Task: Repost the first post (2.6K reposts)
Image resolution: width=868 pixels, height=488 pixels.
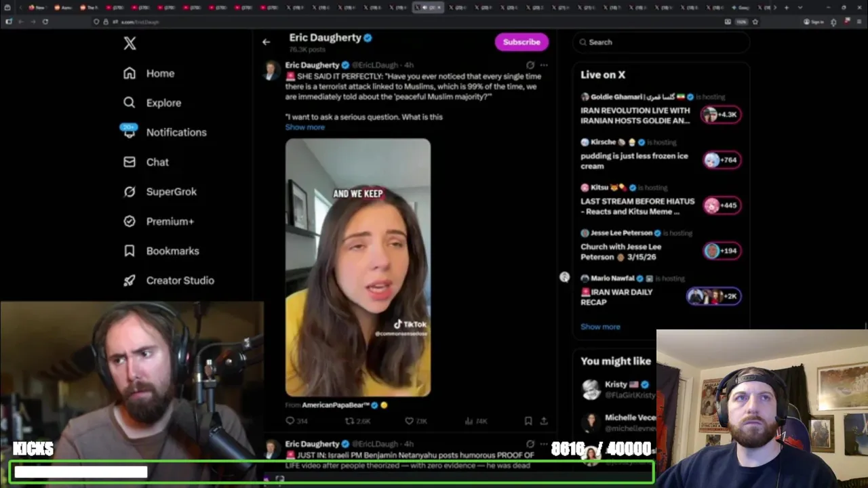Action: coord(357,421)
